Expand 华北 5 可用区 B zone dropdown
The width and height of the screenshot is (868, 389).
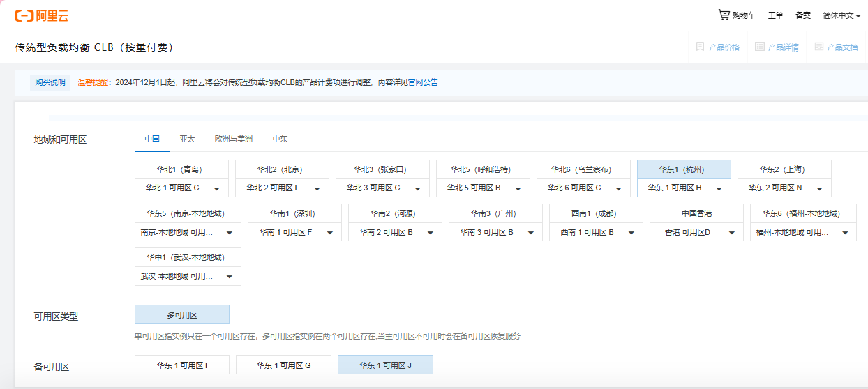(484, 188)
